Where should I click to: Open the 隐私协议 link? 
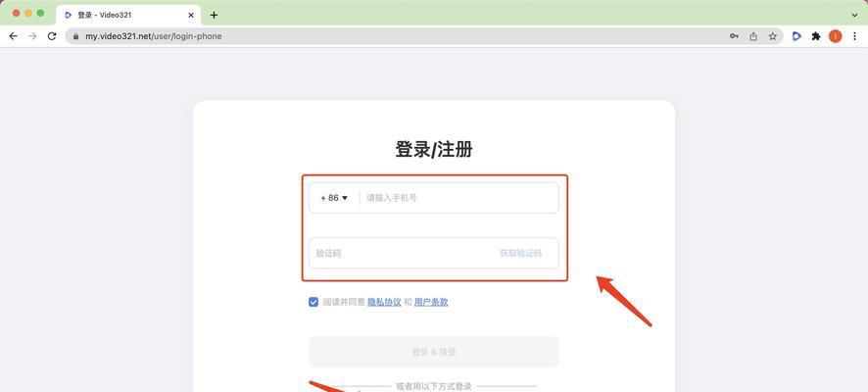point(384,302)
